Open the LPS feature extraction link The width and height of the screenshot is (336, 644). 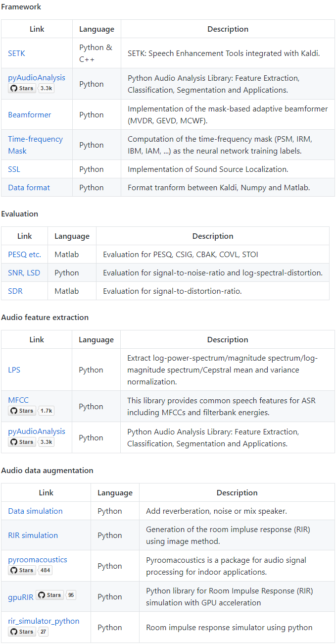click(14, 370)
